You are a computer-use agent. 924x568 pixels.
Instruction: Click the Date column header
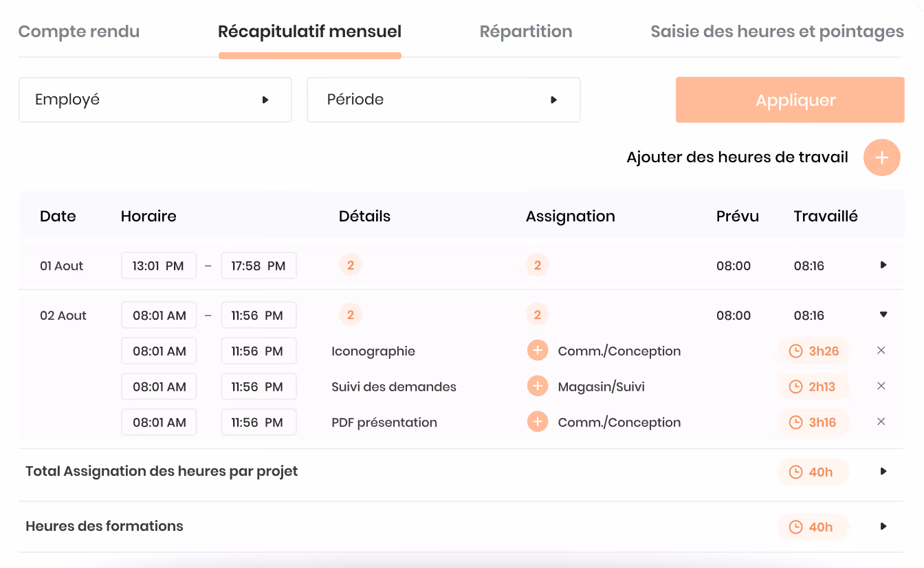point(58,217)
